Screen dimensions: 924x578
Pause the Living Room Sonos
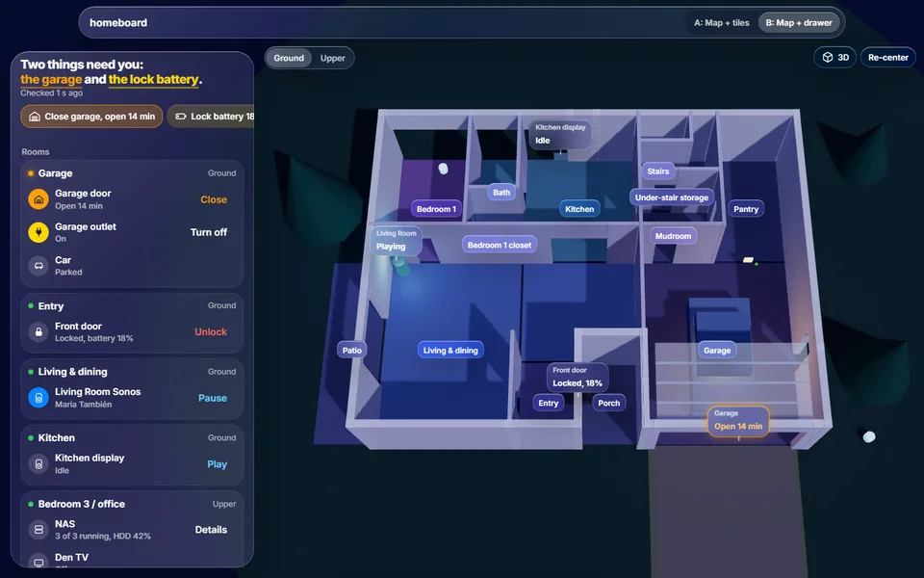[212, 398]
